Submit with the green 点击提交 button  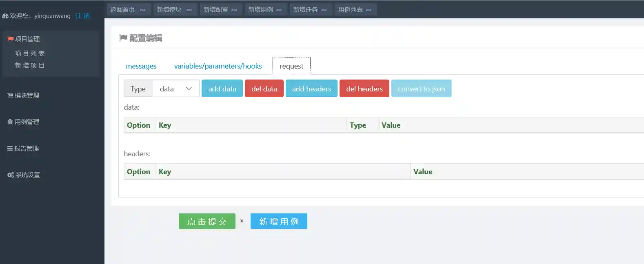pos(207,221)
